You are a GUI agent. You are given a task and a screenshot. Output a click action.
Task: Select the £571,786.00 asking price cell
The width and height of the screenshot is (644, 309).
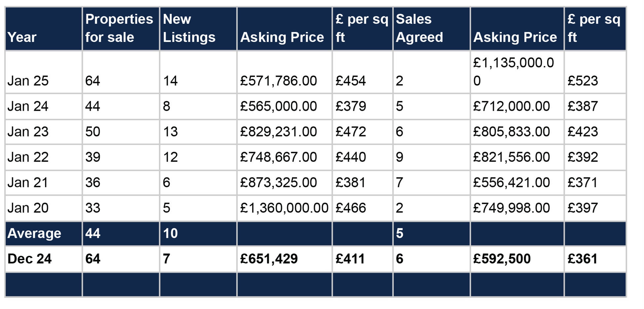click(278, 81)
